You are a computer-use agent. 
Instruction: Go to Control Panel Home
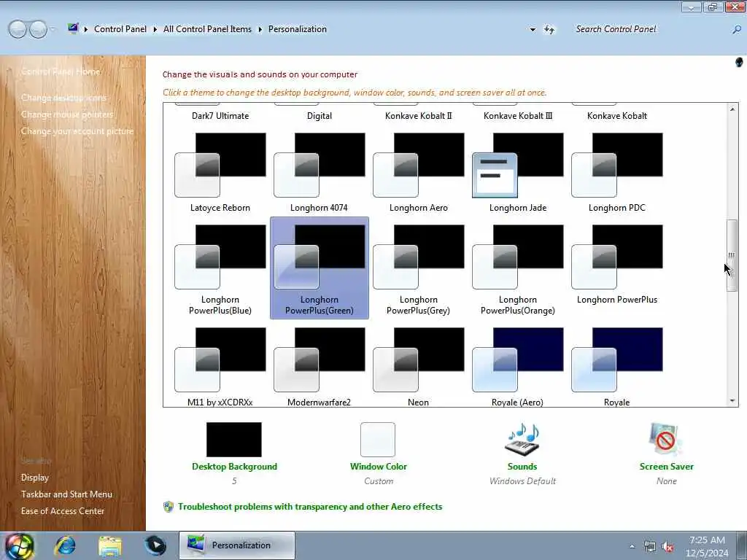coord(61,71)
